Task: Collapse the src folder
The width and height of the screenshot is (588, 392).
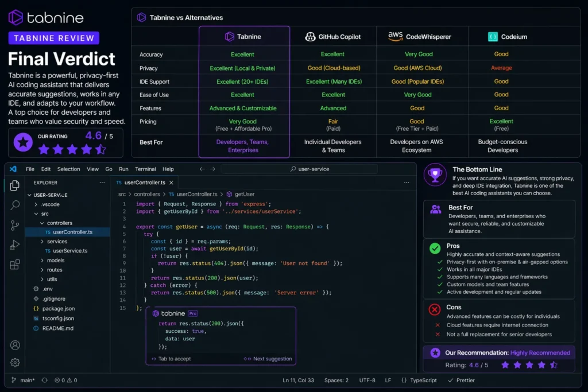Action: pos(36,214)
